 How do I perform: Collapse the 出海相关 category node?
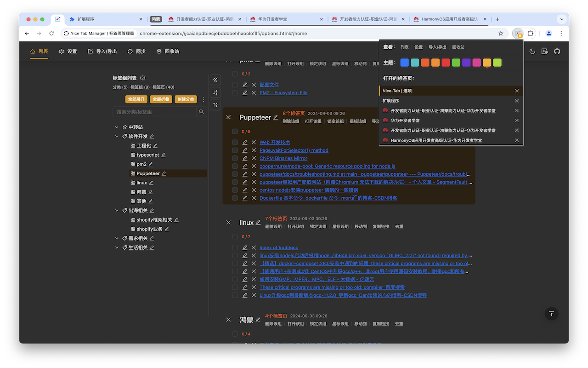(x=116, y=210)
